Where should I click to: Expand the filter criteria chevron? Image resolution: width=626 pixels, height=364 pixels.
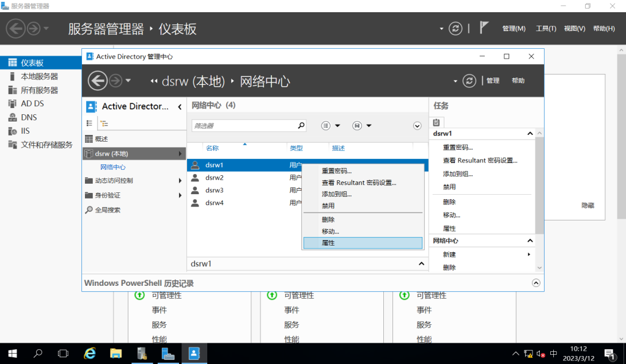[417, 126]
